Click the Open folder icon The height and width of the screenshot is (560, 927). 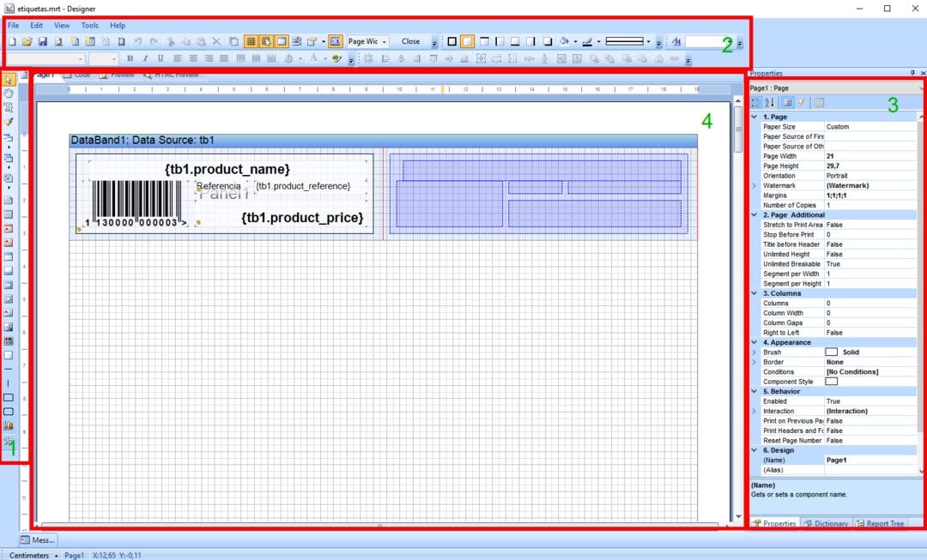[27, 41]
